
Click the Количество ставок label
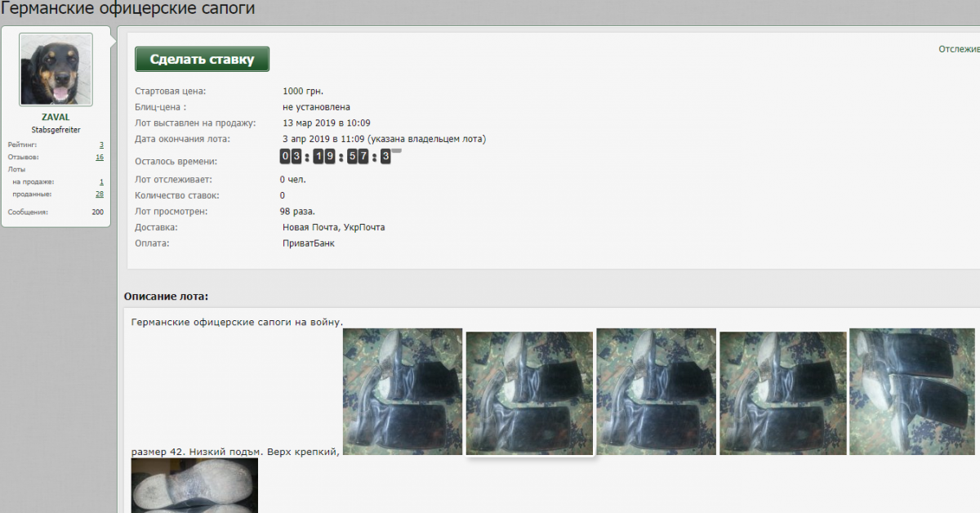coord(177,195)
